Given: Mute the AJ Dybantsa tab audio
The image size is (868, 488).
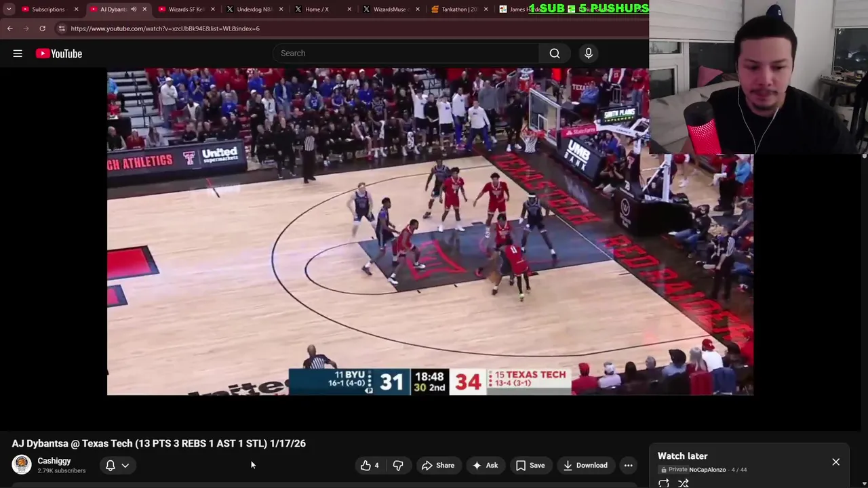Looking at the screenshot, I should click(134, 9).
